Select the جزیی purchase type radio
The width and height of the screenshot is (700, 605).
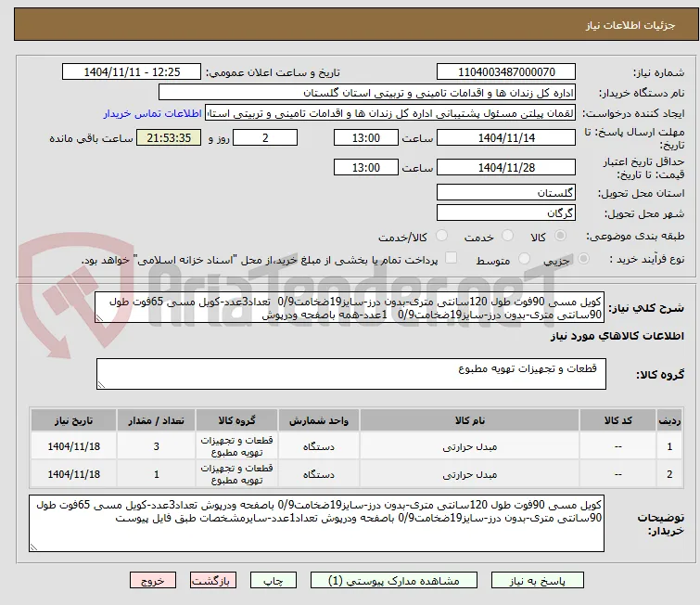click(583, 259)
